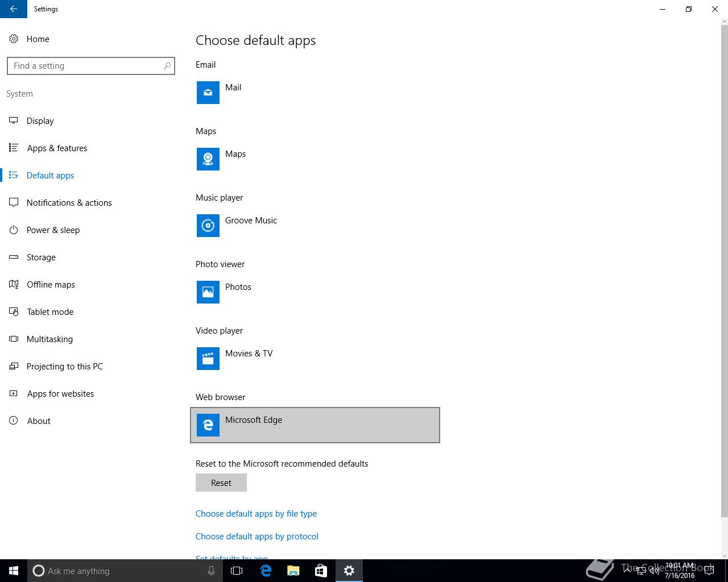Viewport: 728px width, 582px height.
Task: Click the Reset button for recommended defaults
Action: tap(221, 483)
